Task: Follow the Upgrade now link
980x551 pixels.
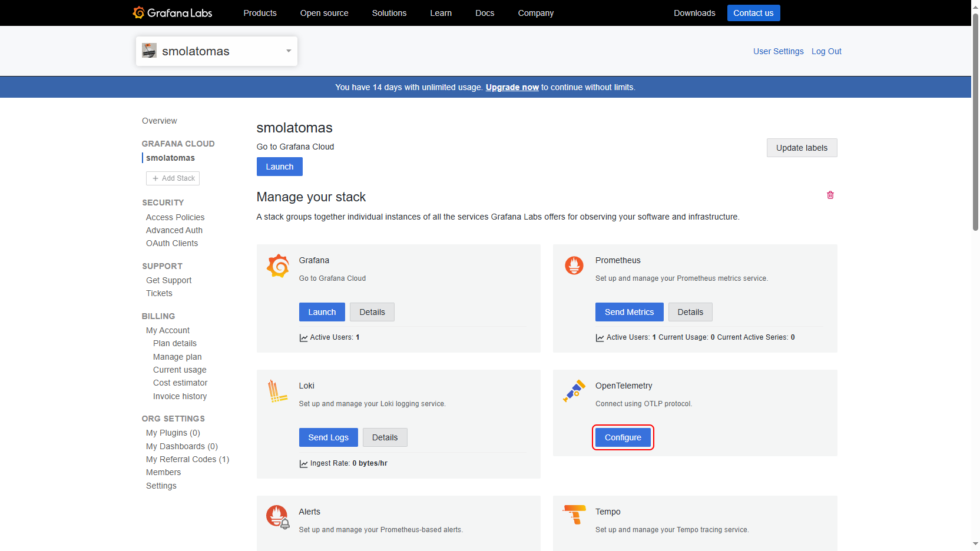Action: [512, 87]
